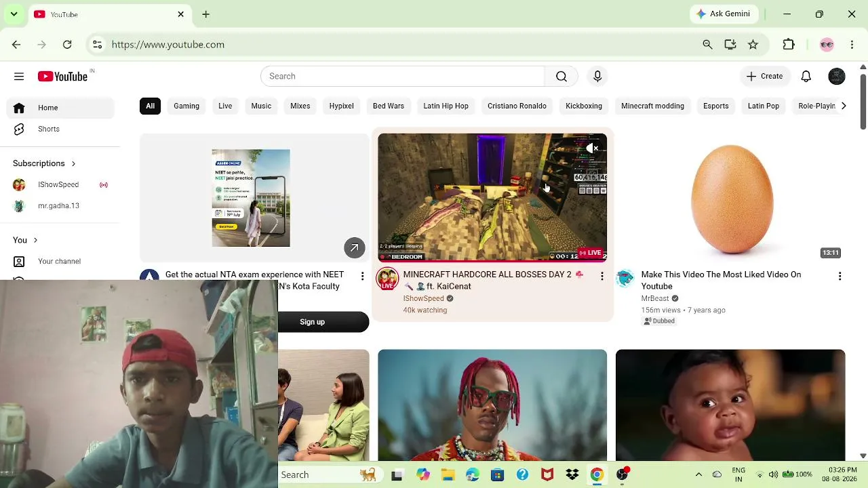The image size is (868, 488).
Task: Expand the You section
Action: click(x=25, y=240)
